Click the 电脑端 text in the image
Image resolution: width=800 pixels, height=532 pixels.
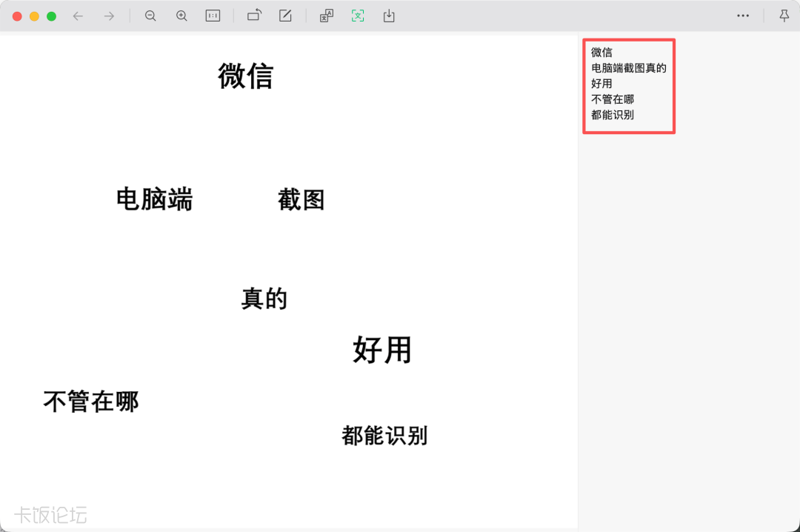tap(155, 199)
